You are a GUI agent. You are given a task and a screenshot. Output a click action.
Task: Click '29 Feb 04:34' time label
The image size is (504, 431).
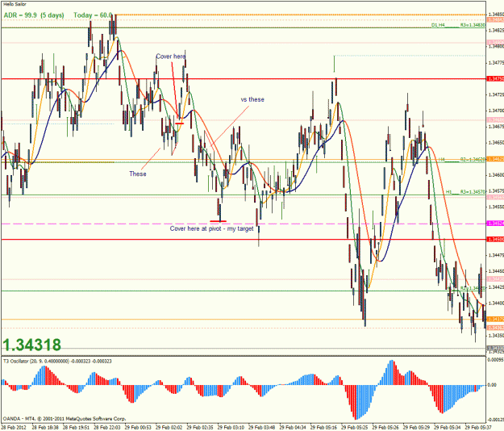[x=293, y=428]
